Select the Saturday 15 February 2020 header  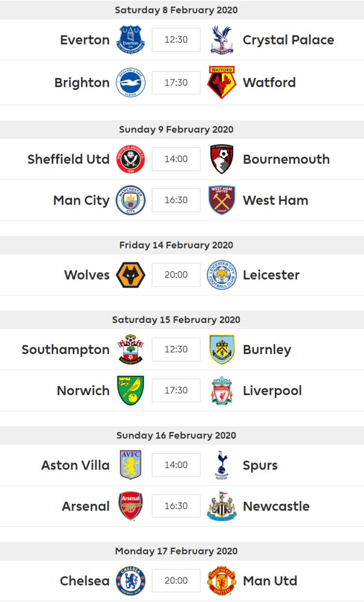176,320
